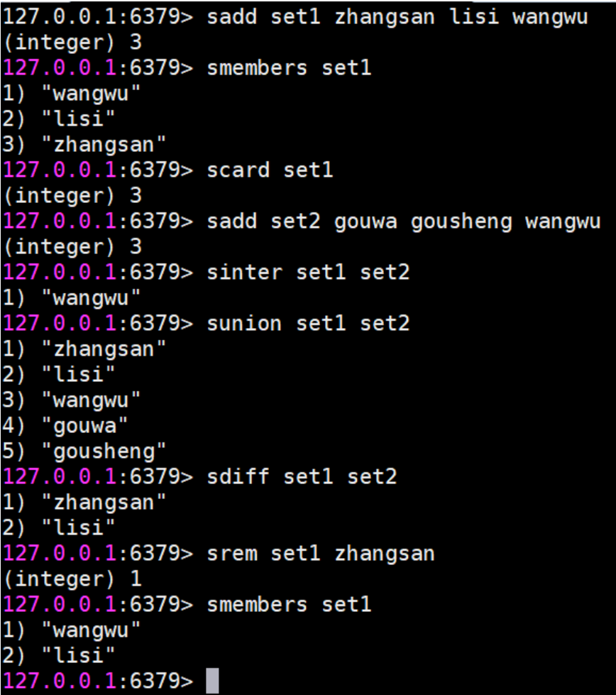Click the "gouwa" result line
Viewport: 616px width, 695px height.
pos(65,427)
